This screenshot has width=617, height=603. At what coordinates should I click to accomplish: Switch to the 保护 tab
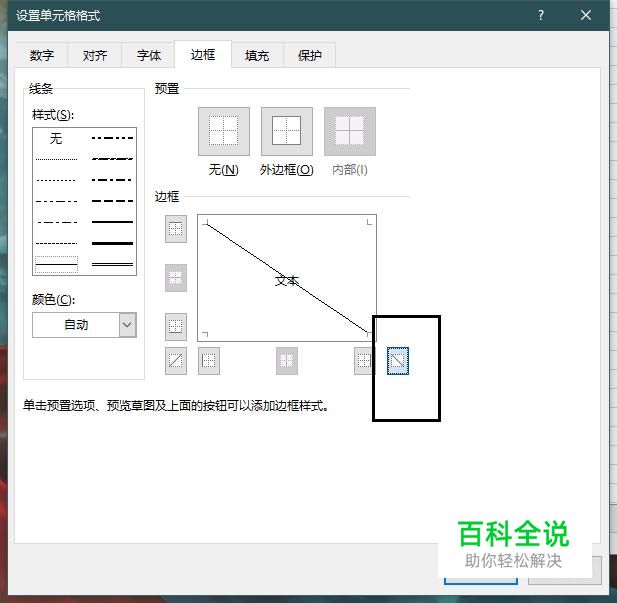pyautogui.click(x=310, y=55)
